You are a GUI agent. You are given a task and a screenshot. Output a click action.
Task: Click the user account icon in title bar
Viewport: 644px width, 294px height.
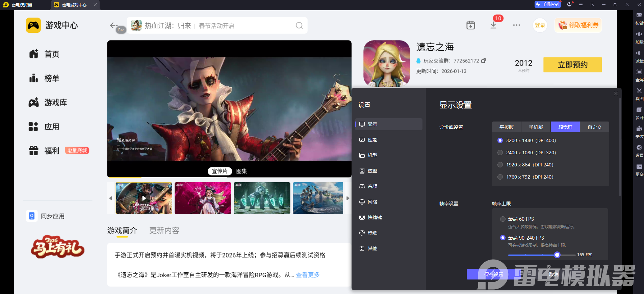point(570,4)
